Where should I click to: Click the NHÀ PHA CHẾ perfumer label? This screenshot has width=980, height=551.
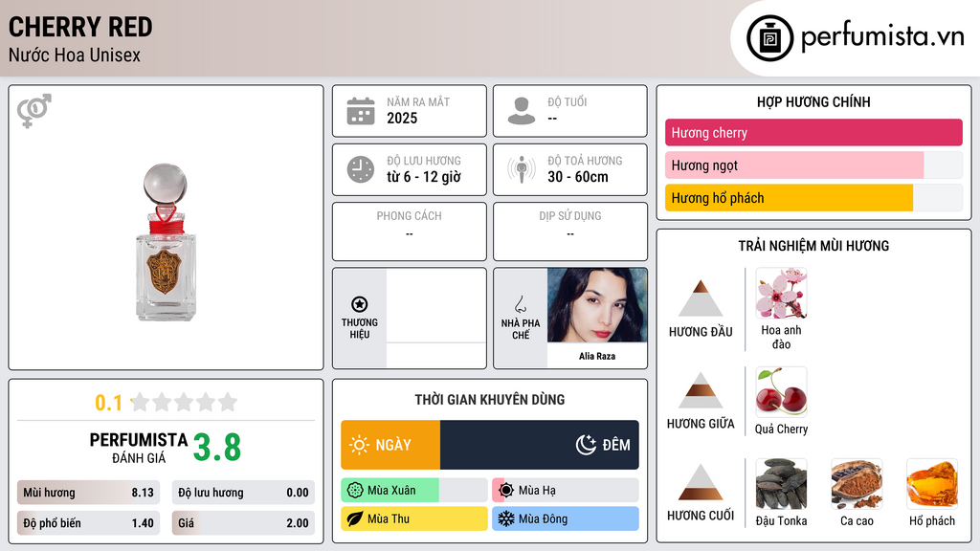(520, 329)
